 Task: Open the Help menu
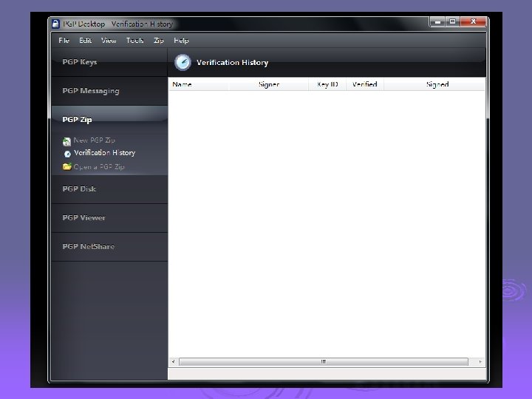coord(181,41)
